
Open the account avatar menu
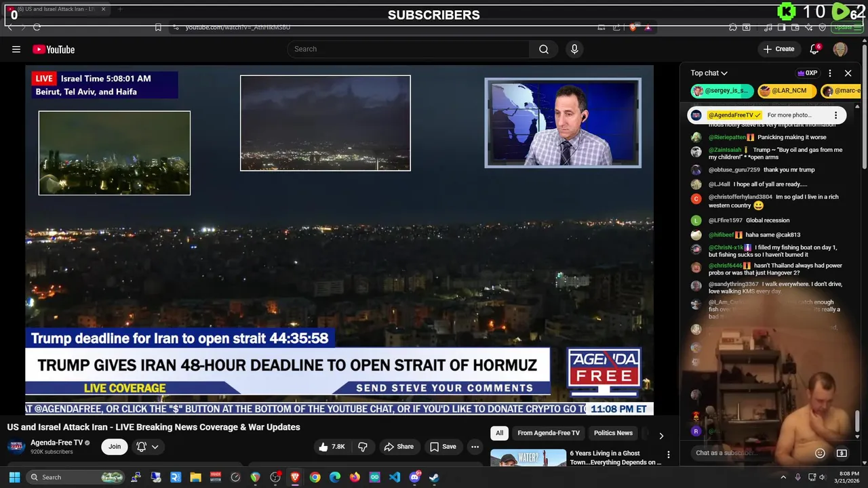coord(840,49)
